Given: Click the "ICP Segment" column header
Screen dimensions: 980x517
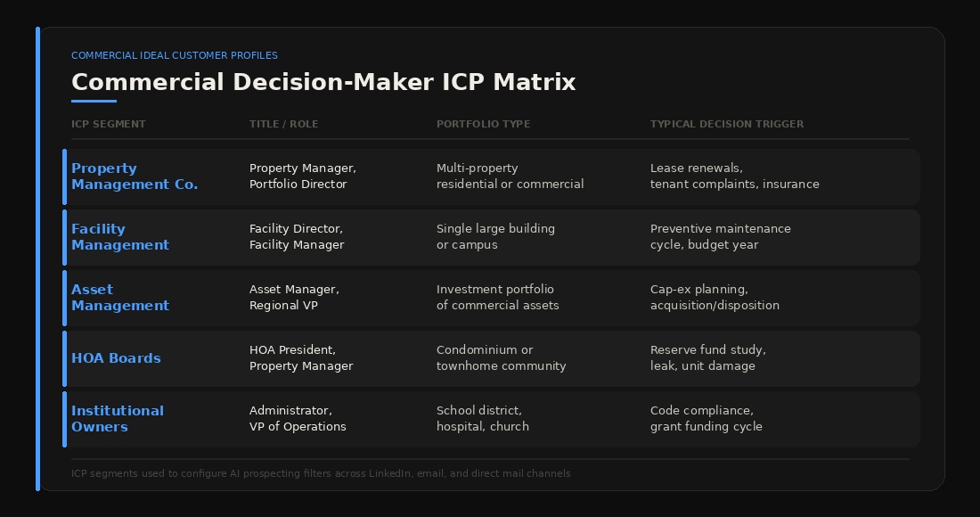Looking at the screenshot, I should point(108,125).
